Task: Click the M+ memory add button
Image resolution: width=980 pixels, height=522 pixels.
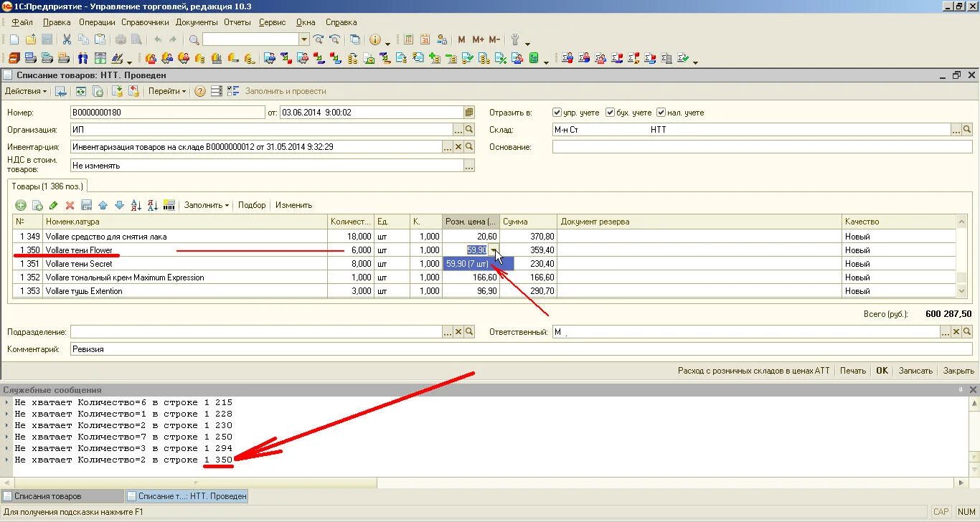Action: pyautogui.click(x=478, y=39)
